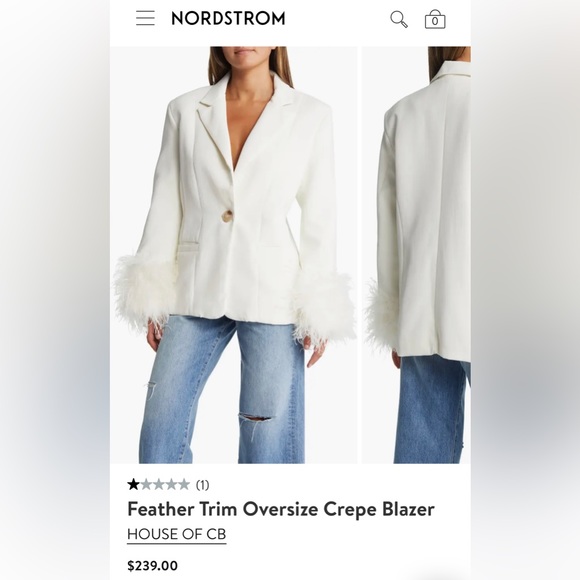This screenshot has height=580, width=580.
Task: Tap the search magnifier icon
Action: pos(399,19)
